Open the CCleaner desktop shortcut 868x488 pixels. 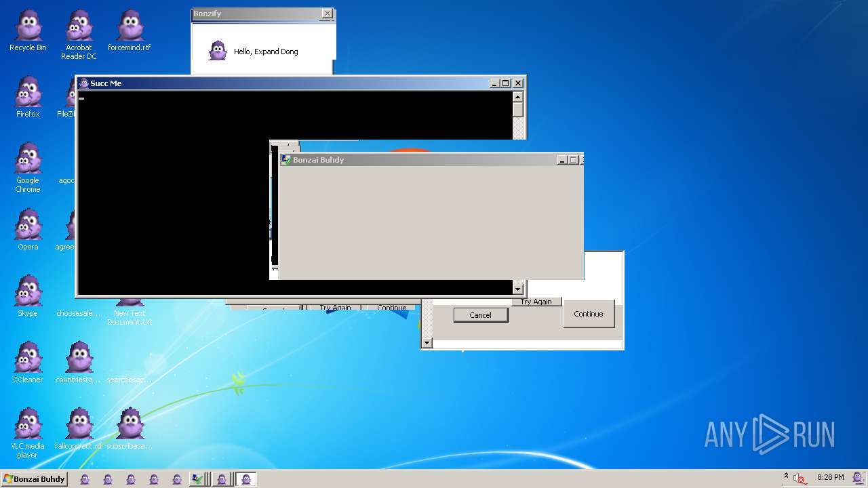tap(28, 363)
